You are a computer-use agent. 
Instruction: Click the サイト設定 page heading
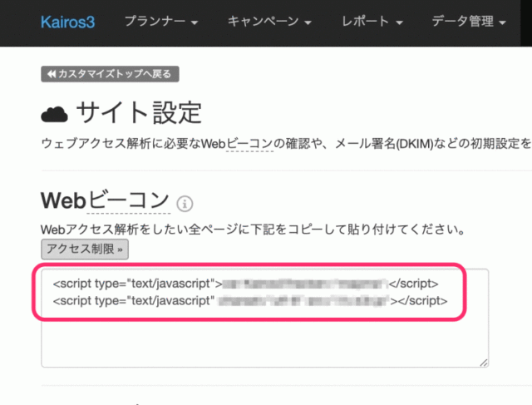click(139, 113)
